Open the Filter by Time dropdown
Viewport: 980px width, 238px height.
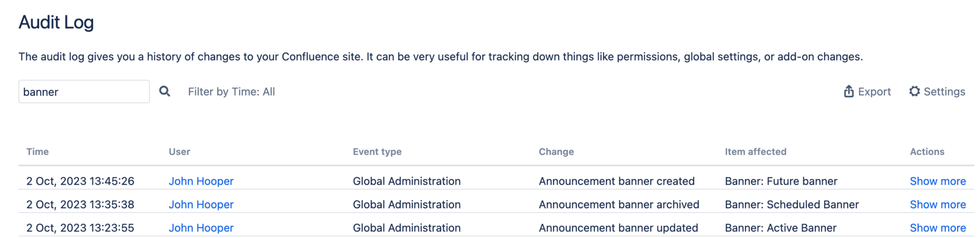(x=231, y=91)
